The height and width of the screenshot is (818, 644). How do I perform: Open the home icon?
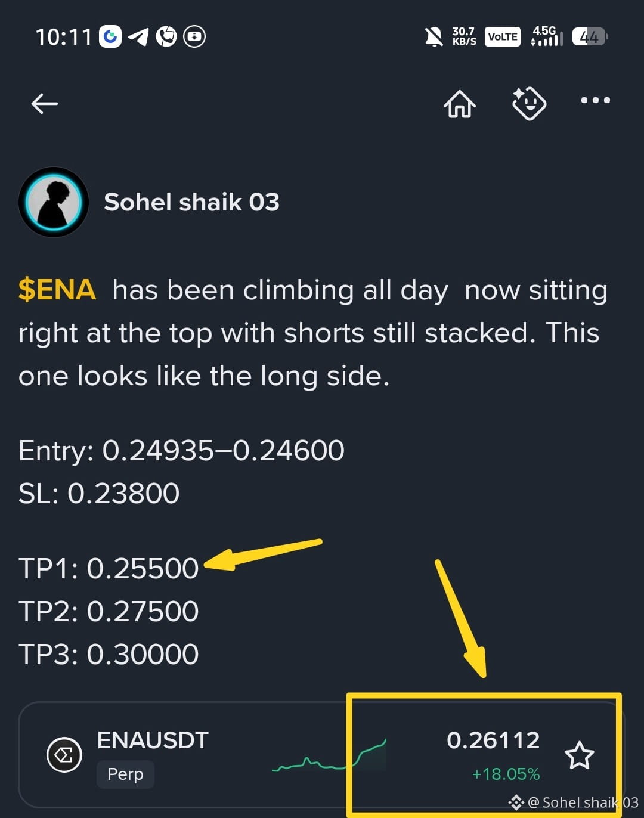point(459,104)
